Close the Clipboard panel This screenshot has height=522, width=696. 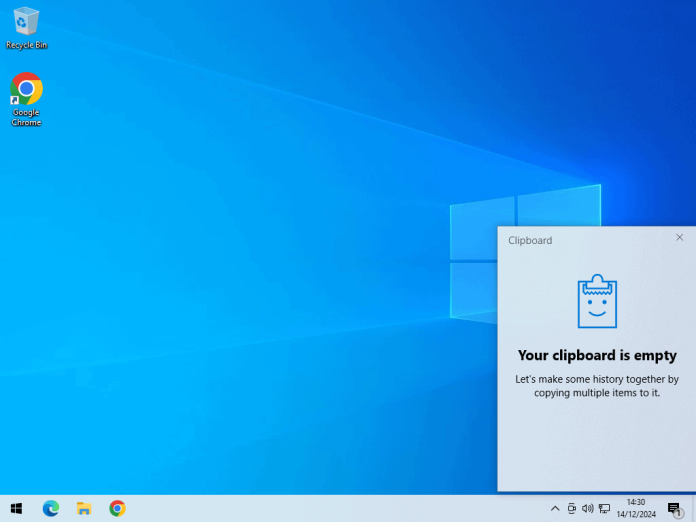(680, 238)
